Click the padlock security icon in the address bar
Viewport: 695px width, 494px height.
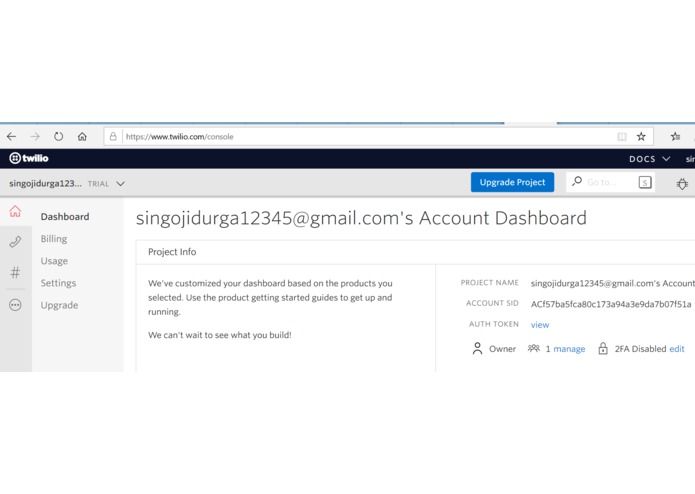pos(113,136)
